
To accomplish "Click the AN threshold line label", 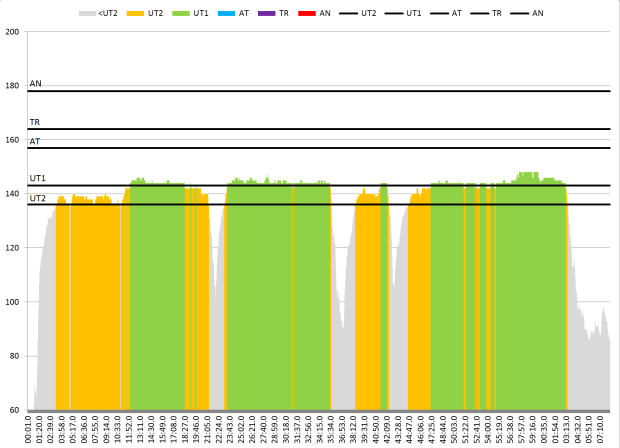I will [x=35, y=84].
